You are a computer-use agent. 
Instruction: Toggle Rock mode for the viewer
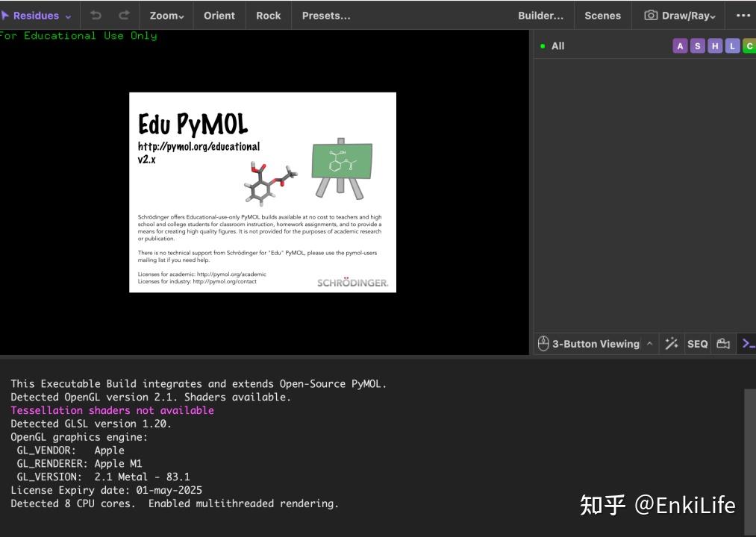(x=268, y=15)
